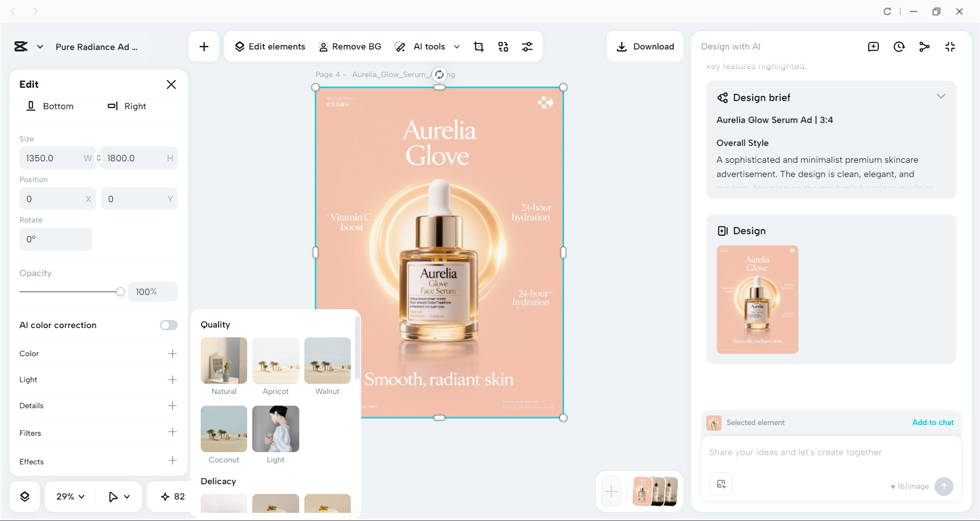Image resolution: width=980 pixels, height=521 pixels.
Task: Expand the Light section
Action: coord(173,380)
